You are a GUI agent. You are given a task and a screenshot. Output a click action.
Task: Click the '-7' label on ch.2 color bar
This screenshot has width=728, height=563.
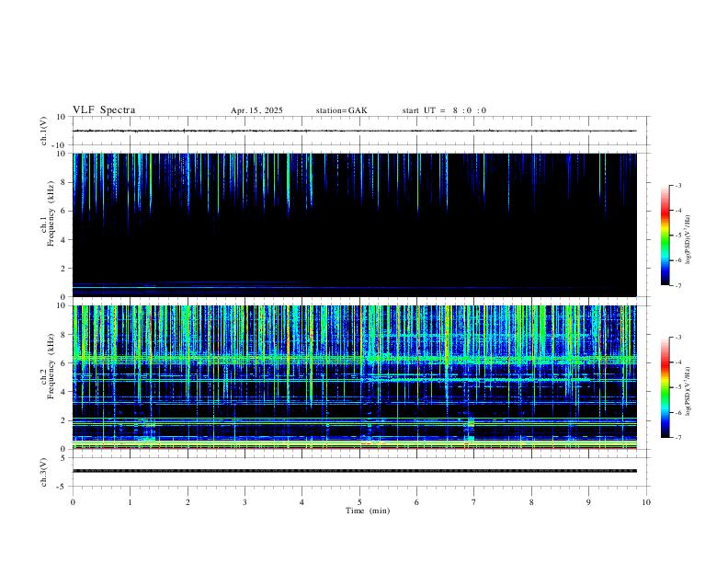point(677,437)
